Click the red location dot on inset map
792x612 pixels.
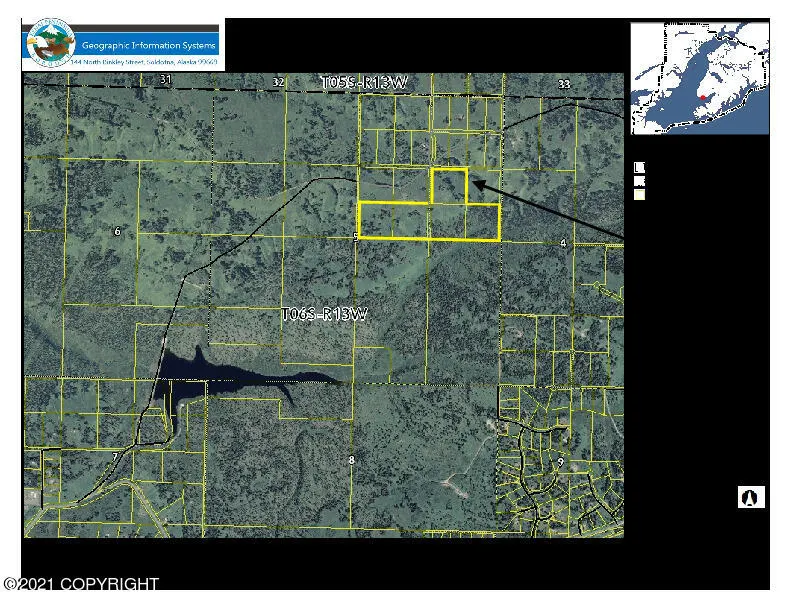point(703,97)
